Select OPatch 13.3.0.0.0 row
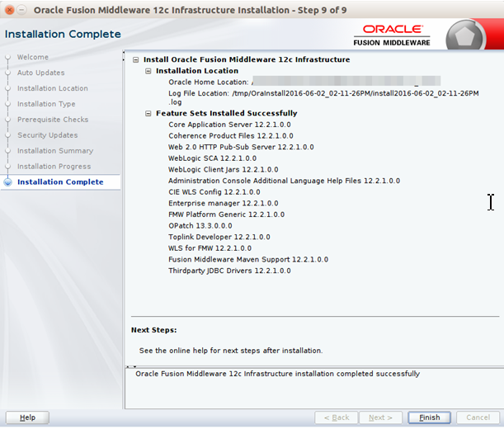Image resolution: width=504 pixels, height=429 pixels. coord(200,226)
